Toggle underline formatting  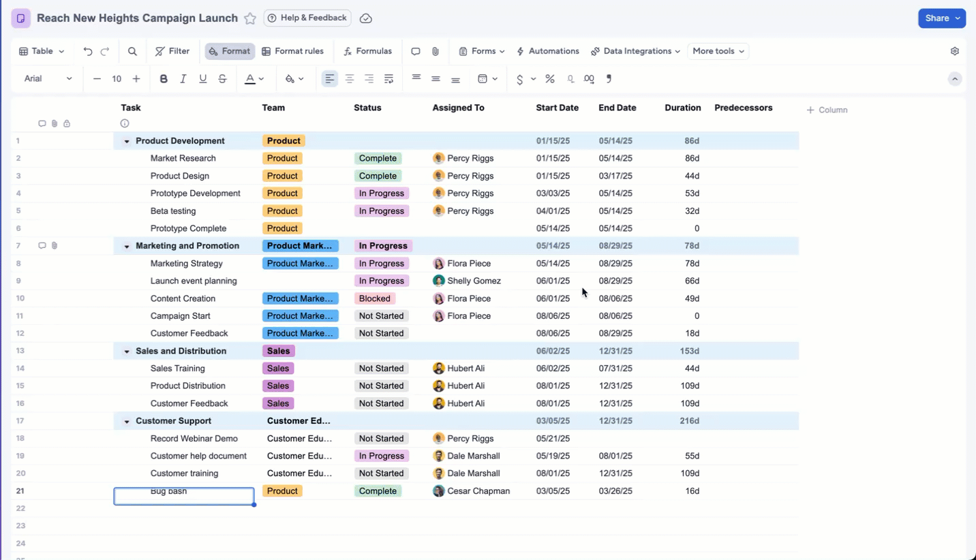click(x=203, y=79)
